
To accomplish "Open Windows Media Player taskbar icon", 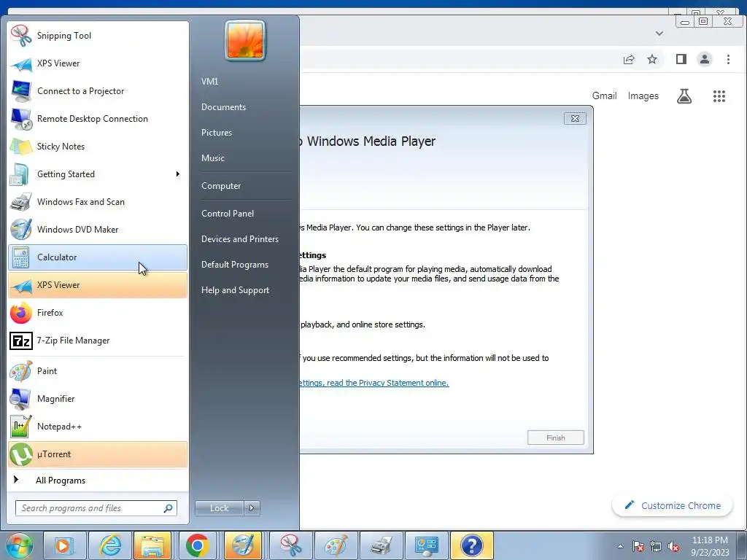I will [64, 545].
